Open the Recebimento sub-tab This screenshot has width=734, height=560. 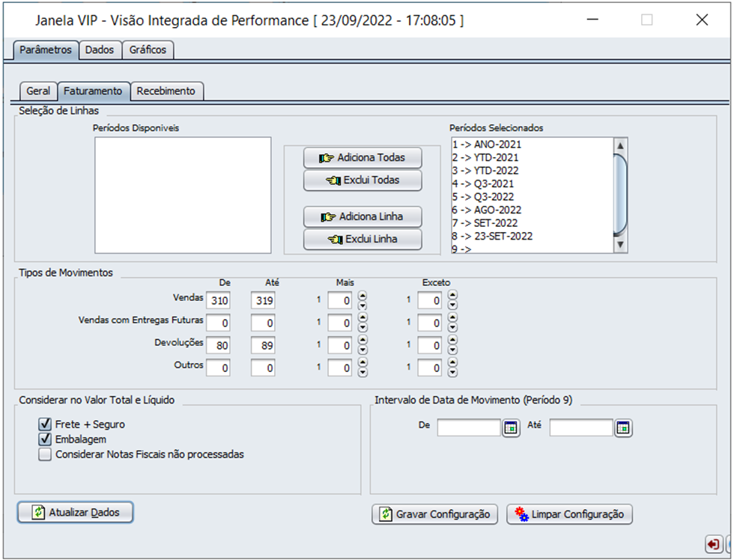click(166, 91)
